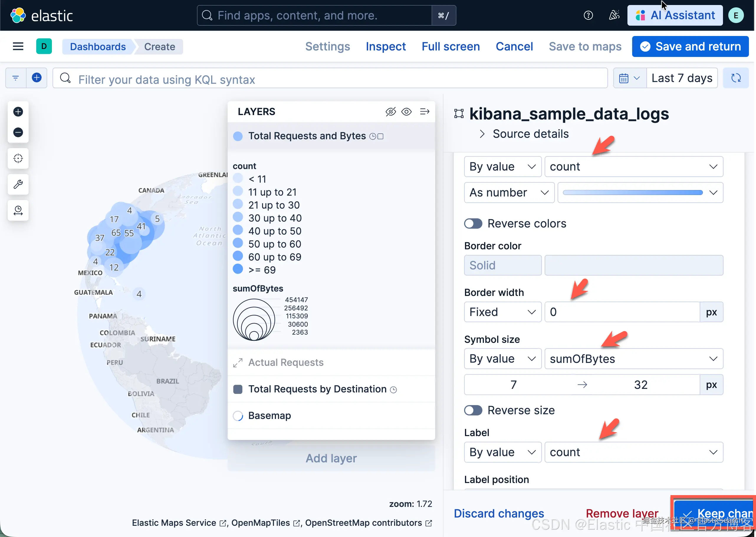This screenshot has width=756, height=537.
Task: Open the Inspect menu item
Action: point(386,47)
